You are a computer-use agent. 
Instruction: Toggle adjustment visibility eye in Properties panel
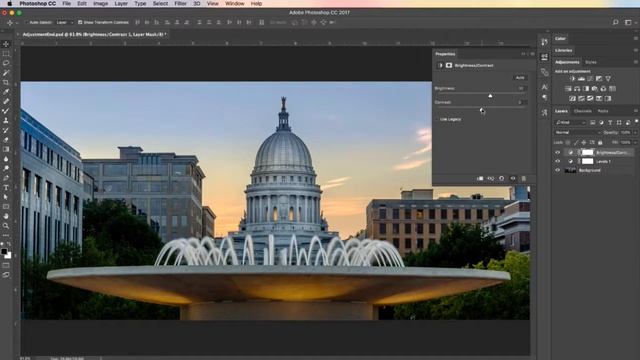pyautogui.click(x=513, y=178)
